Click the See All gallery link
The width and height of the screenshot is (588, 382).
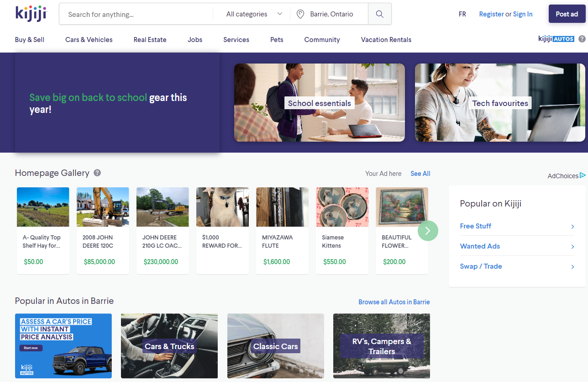pyautogui.click(x=420, y=174)
